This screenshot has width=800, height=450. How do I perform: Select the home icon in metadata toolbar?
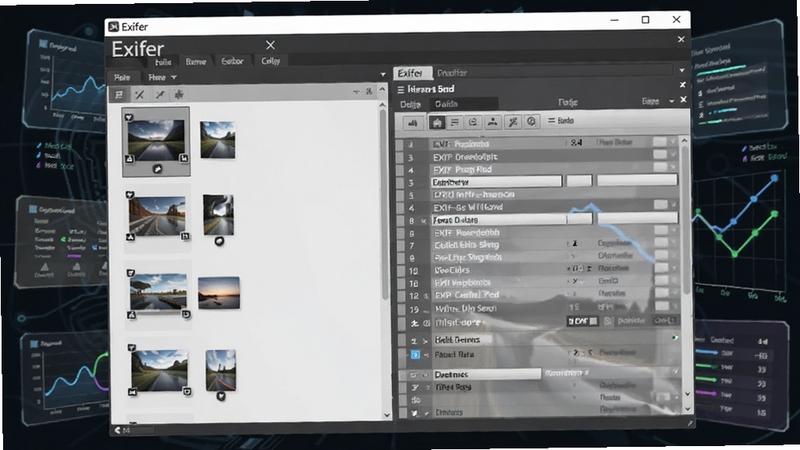pyautogui.click(x=437, y=122)
